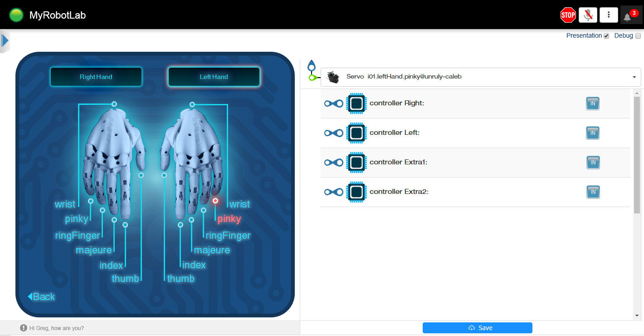The height and width of the screenshot is (336, 644).
Task: Click the IN button for controller Left
Action: click(x=593, y=133)
